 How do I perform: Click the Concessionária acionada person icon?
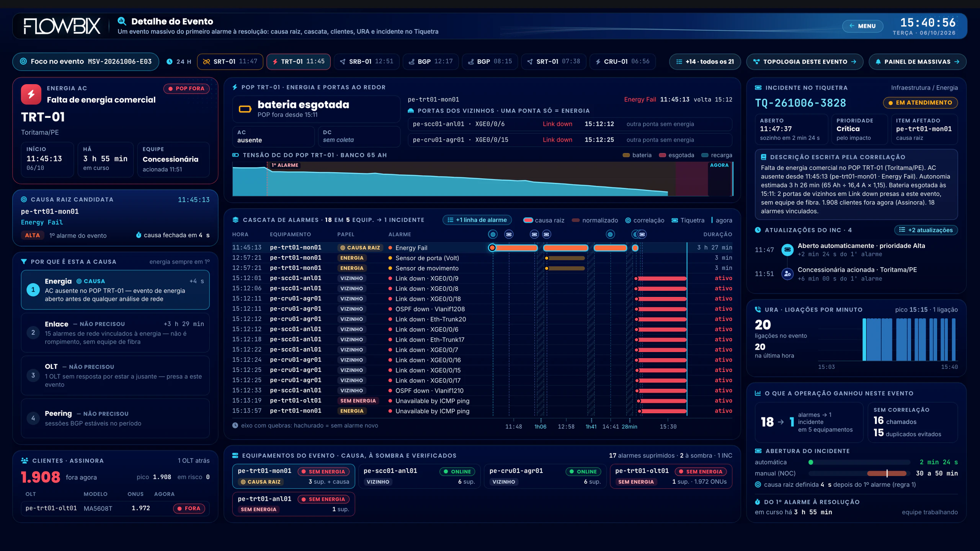coord(787,274)
